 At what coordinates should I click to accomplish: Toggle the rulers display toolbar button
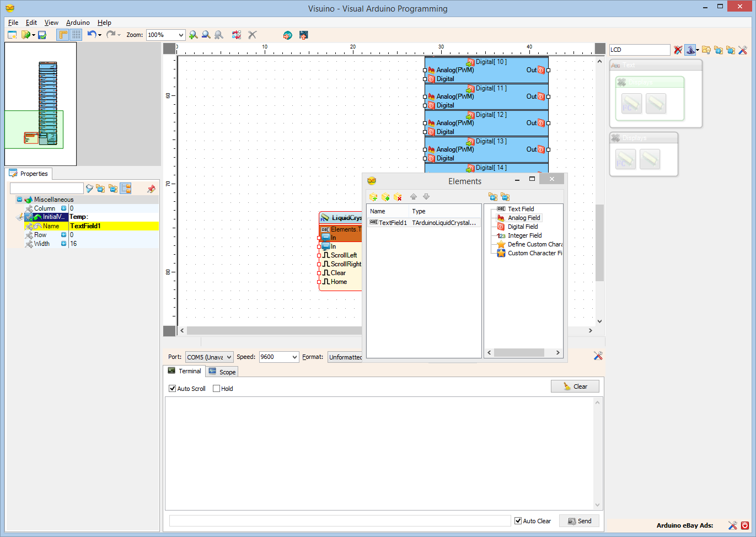(63, 35)
